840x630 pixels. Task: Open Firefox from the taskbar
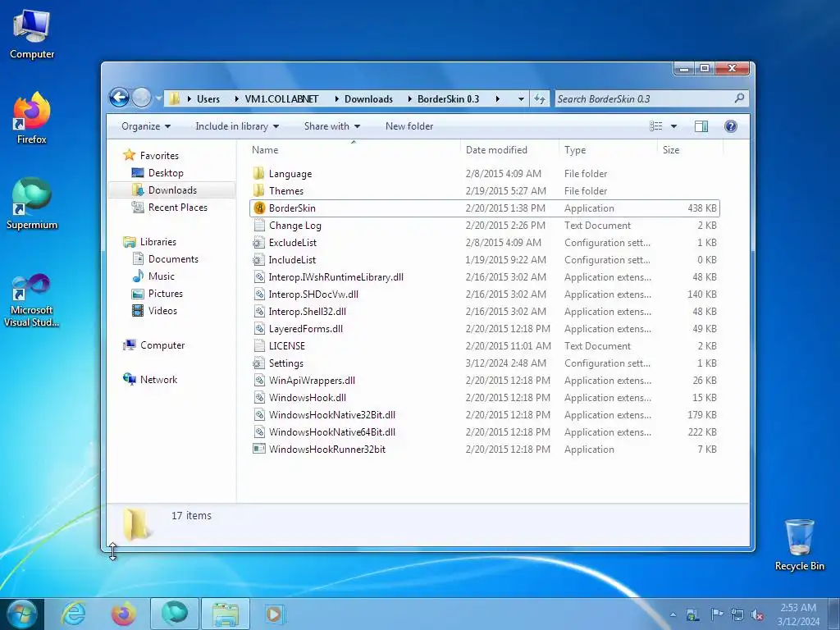pos(123,614)
